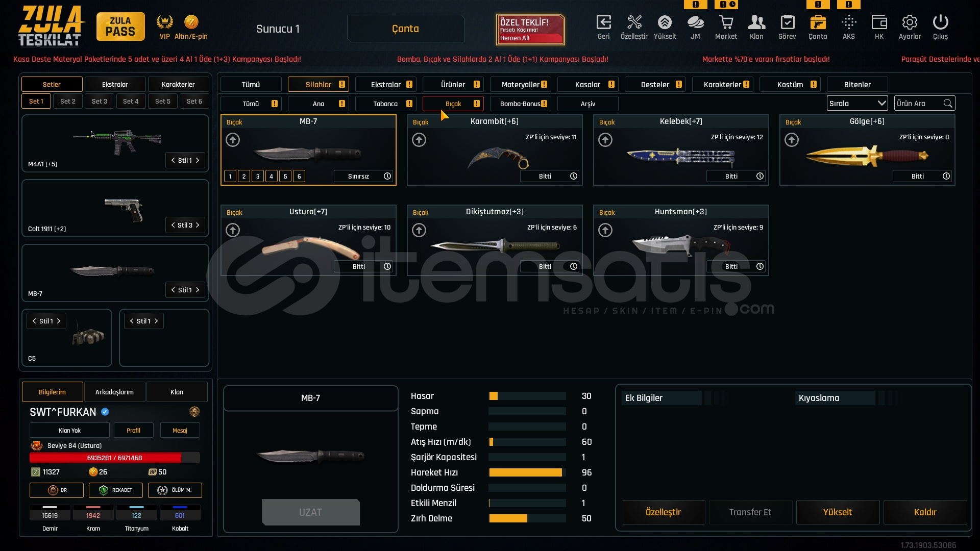Select Bomba-Bonus subcategory tab
The height and width of the screenshot is (551, 980).
point(521,104)
